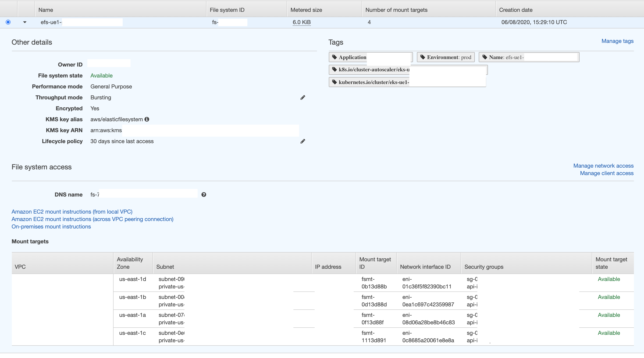Click the edit pencil beside Throughput mode
The width and height of the screenshot is (644, 358).
pos(303,97)
